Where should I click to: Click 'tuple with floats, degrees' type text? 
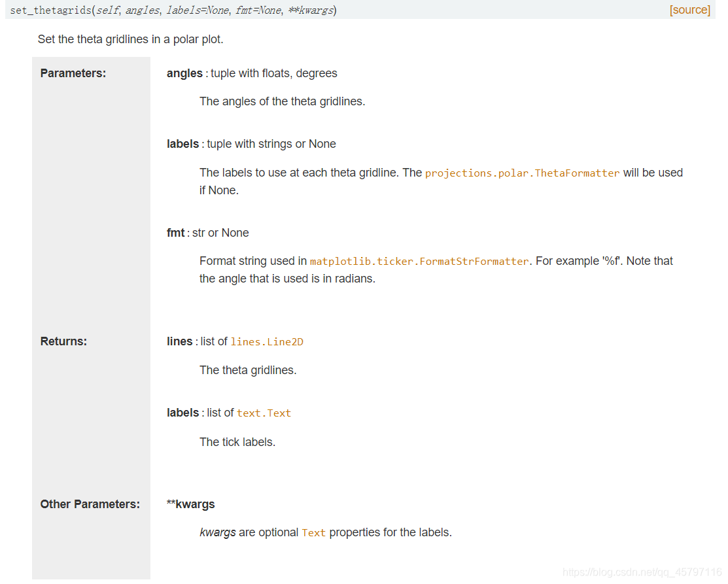coord(274,73)
